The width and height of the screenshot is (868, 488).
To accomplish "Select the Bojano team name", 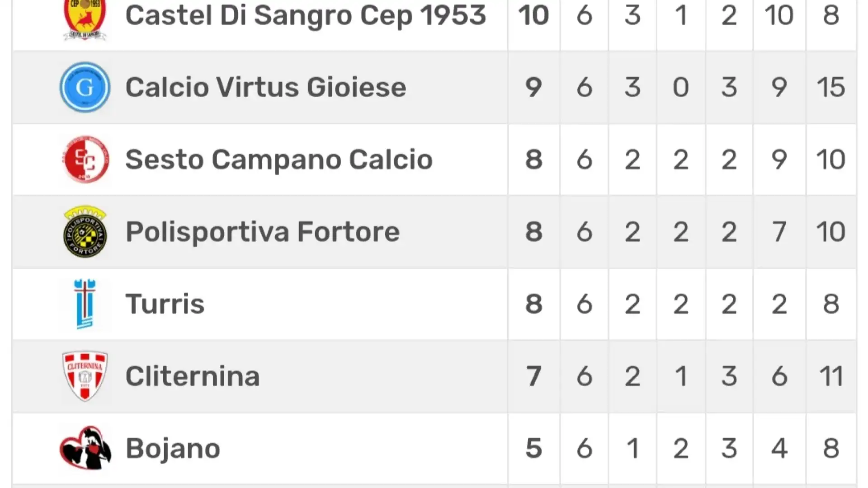I will 173,448.
